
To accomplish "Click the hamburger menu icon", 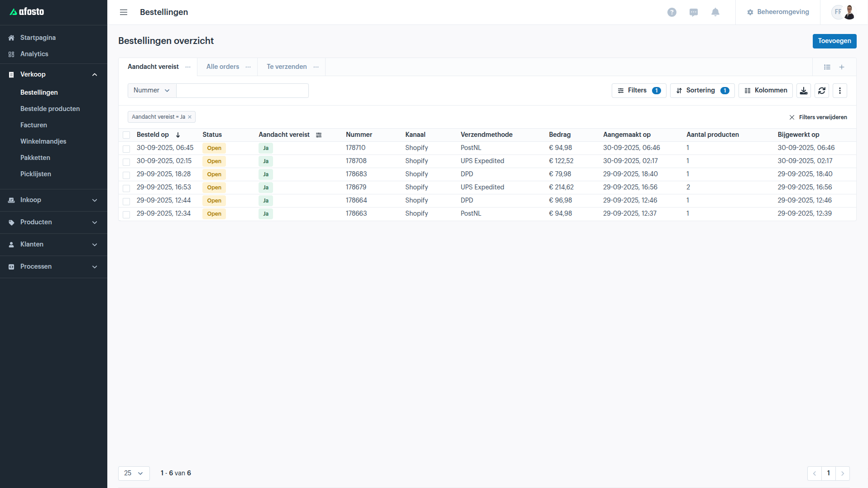I will pyautogui.click(x=124, y=12).
